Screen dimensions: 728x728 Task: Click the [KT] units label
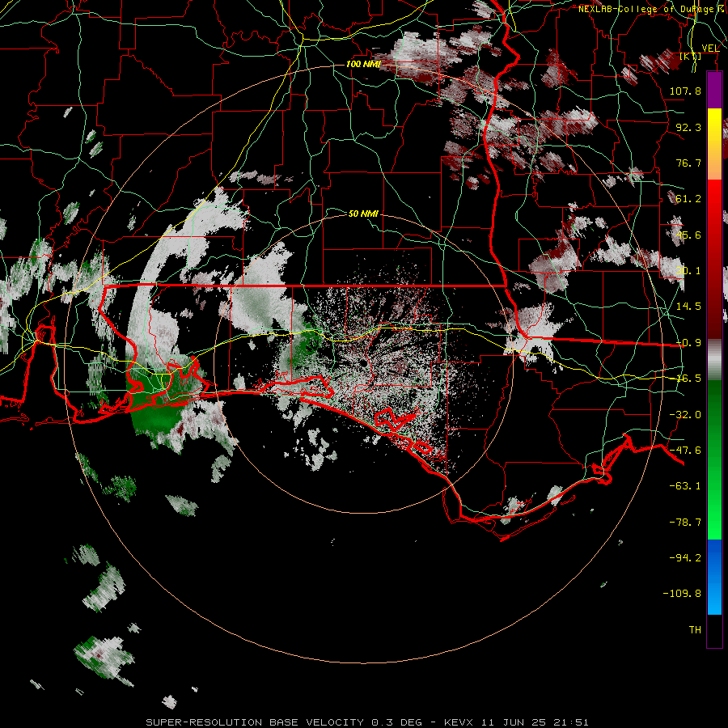click(690, 56)
